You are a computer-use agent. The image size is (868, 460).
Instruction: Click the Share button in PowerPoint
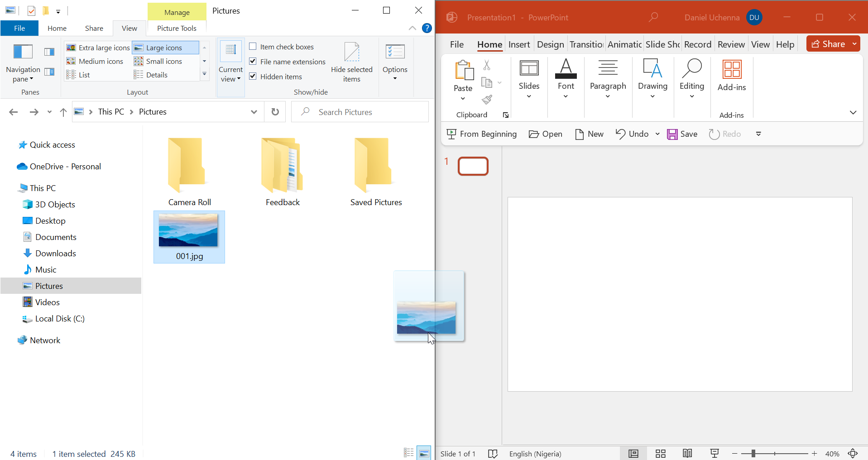tap(828, 44)
